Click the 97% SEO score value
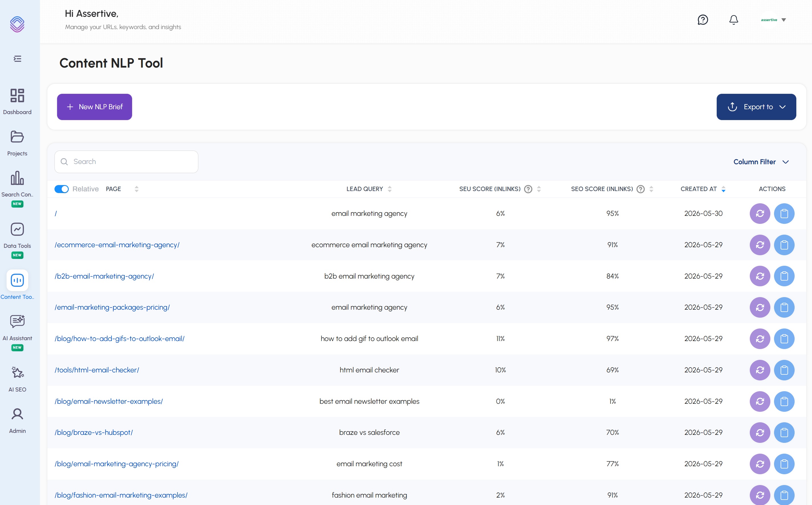 pyautogui.click(x=613, y=339)
